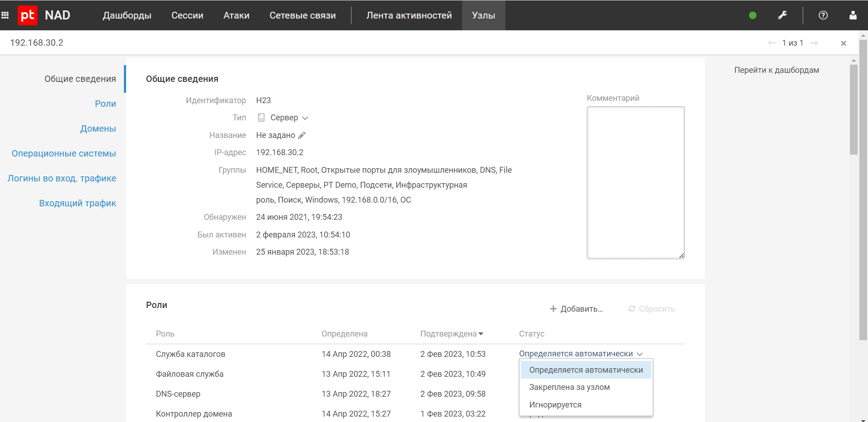The width and height of the screenshot is (868, 422).
Task: Open help via question mark icon
Action: (x=823, y=15)
